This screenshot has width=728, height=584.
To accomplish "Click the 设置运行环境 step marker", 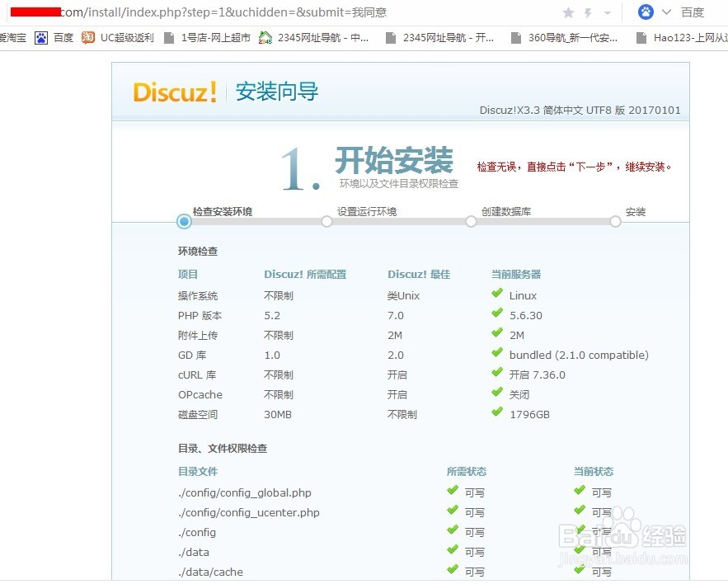I will click(326, 222).
